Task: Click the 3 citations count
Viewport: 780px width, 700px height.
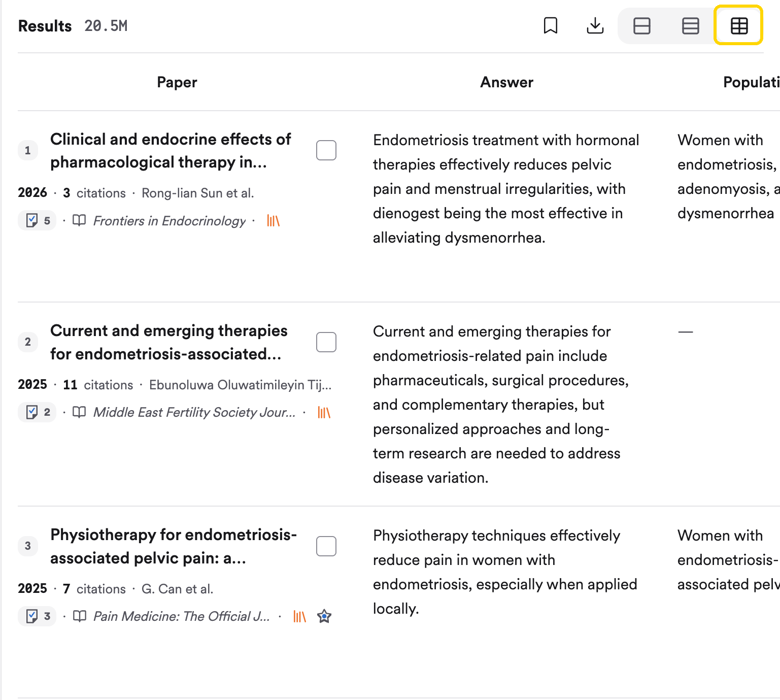Action: 94,193
